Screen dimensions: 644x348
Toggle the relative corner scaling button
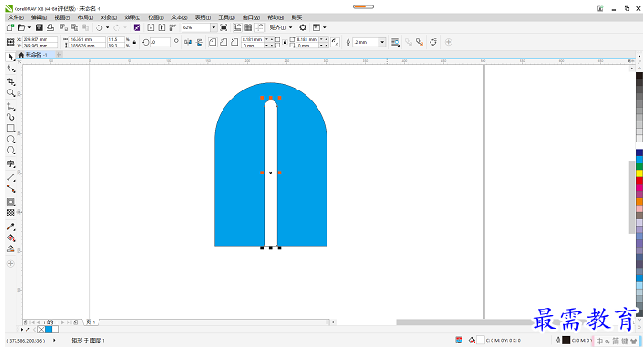tap(336, 42)
